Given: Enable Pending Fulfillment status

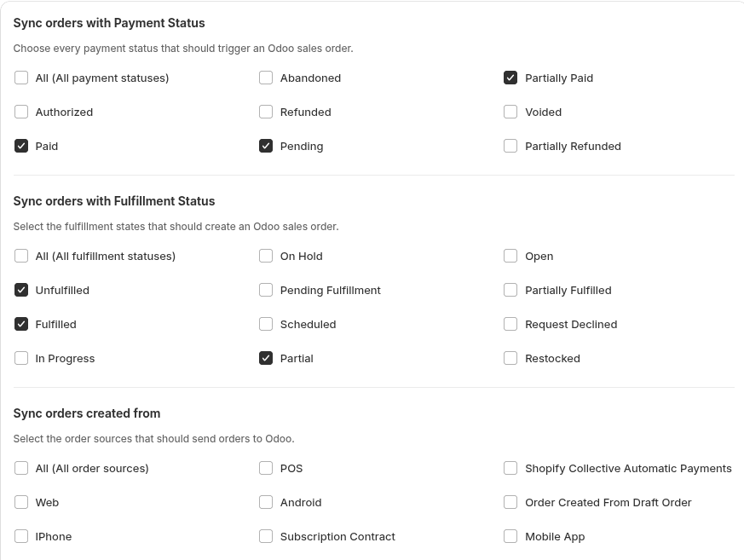Looking at the screenshot, I should coord(266,290).
